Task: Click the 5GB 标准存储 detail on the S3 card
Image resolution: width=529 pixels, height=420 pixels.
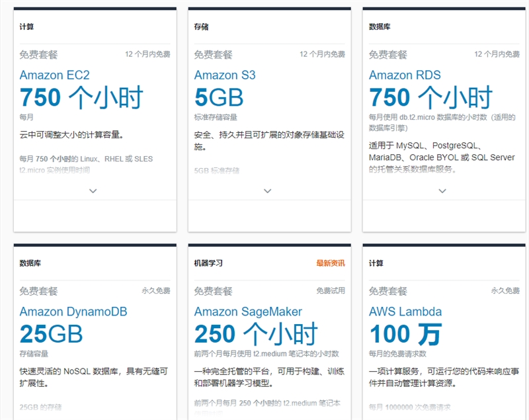Action: 217,171
